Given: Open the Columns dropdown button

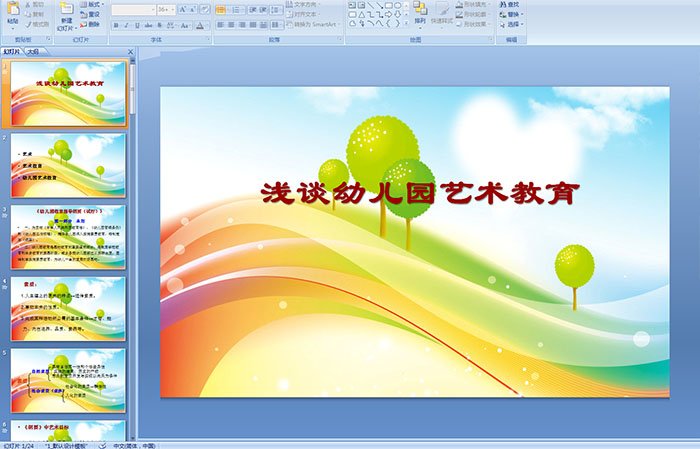Looking at the screenshot, I should point(277,25).
